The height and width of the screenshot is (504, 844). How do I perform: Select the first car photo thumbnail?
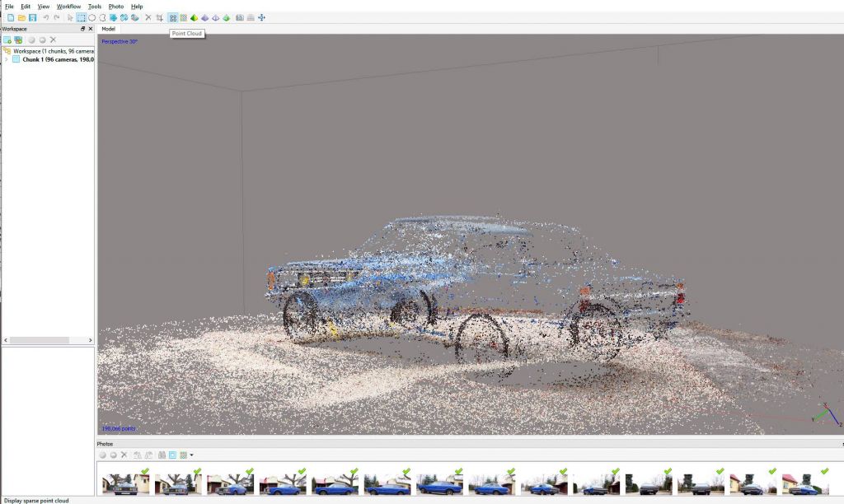125,483
